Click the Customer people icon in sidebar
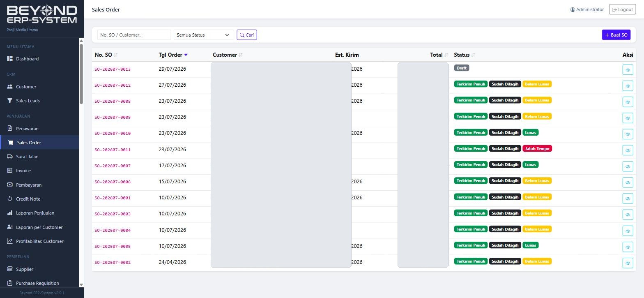This screenshot has height=298, width=644. click(10, 87)
